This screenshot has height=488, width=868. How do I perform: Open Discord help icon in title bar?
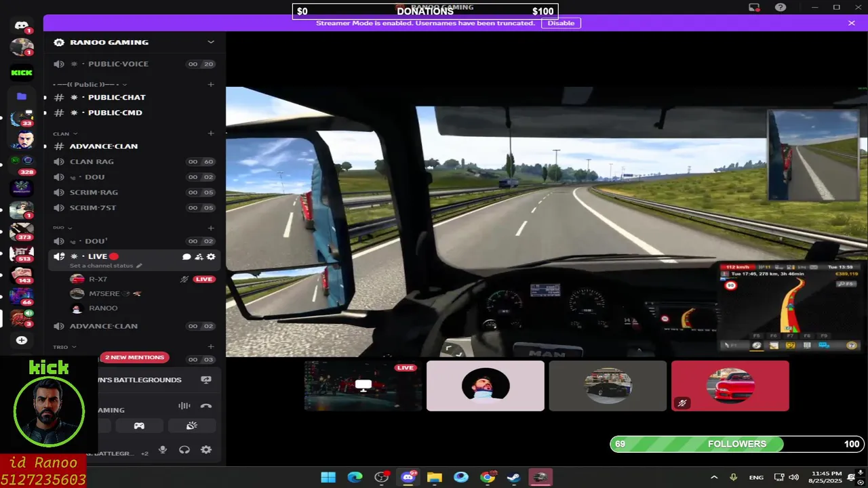tap(781, 7)
